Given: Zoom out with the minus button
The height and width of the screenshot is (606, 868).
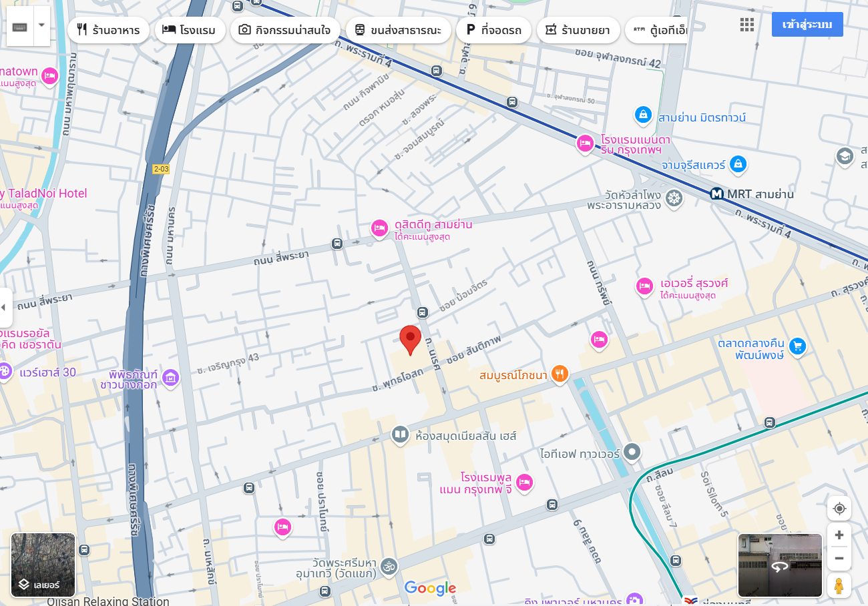Looking at the screenshot, I should click(x=839, y=559).
